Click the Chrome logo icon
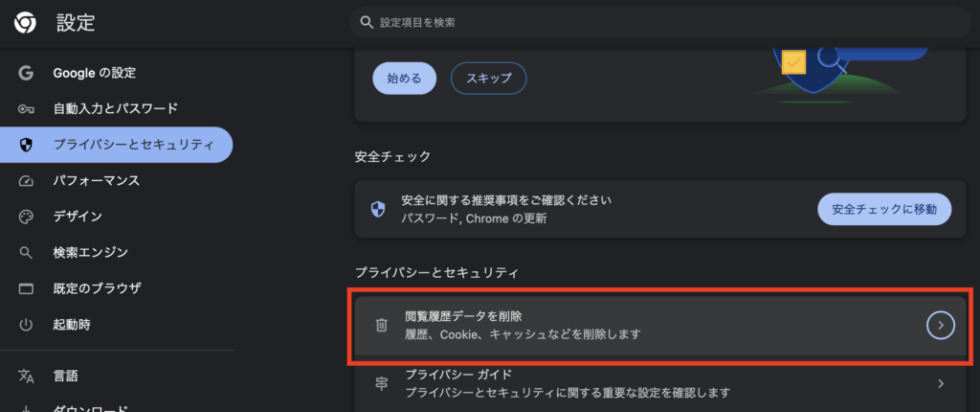The width and height of the screenshot is (980, 412). (x=26, y=23)
